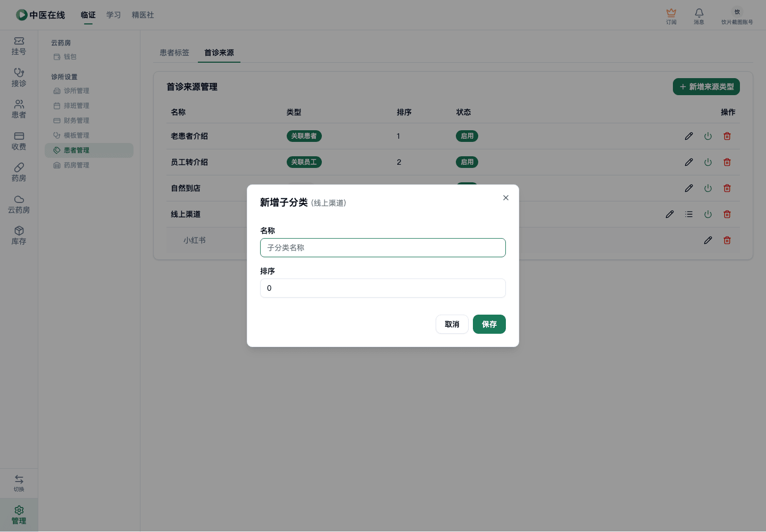Click 启用 status badge of 老患者介绍
This screenshot has height=532, width=766.
467,136
